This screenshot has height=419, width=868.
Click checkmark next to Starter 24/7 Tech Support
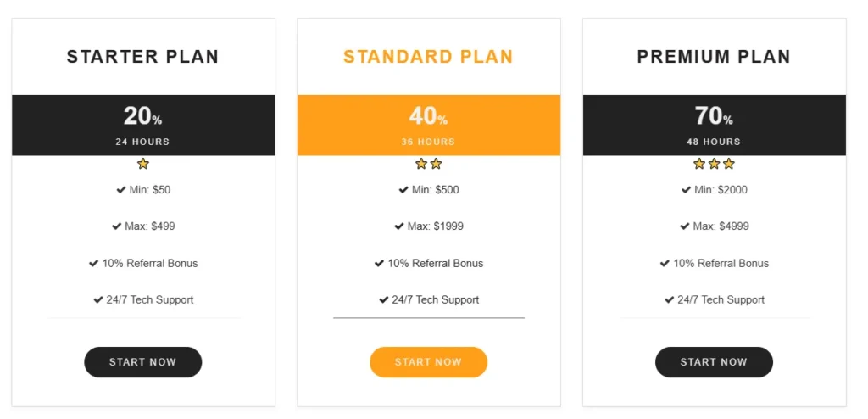tap(98, 299)
